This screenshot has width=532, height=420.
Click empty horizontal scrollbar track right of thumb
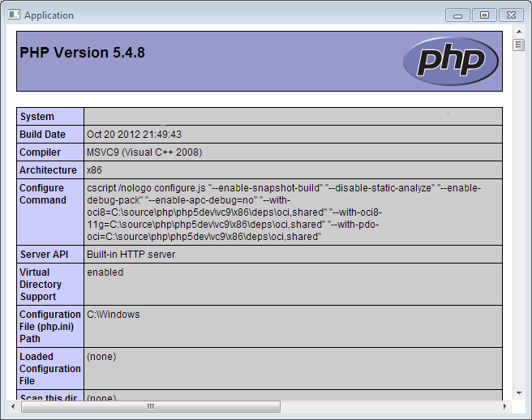tap(389, 406)
